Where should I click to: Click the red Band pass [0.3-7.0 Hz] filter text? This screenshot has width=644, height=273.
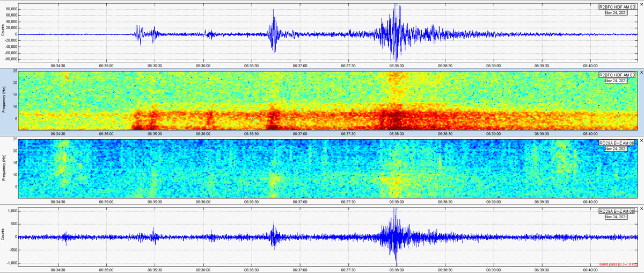tap(617, 264)
